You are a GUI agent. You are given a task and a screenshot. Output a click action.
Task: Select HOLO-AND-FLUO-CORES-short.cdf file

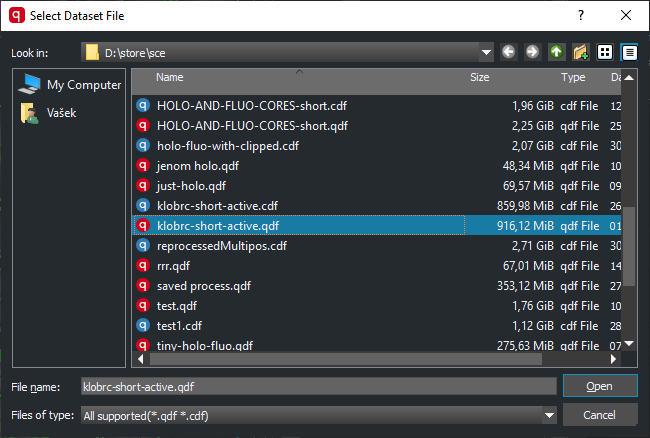coord(250,106)
